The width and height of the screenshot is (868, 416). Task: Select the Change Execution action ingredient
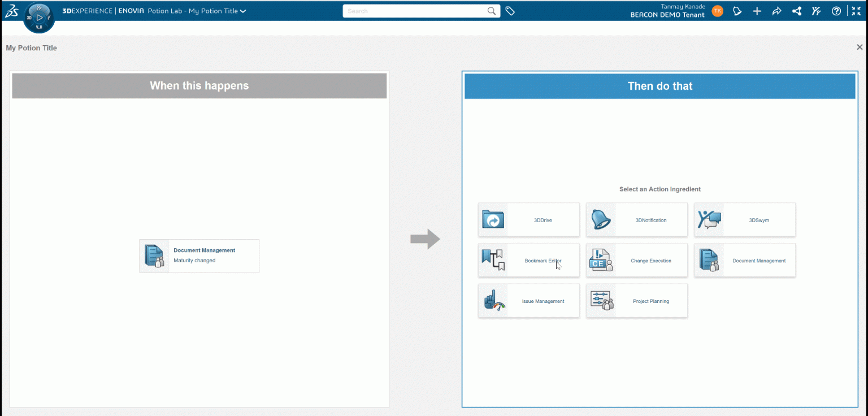point(637,261)
